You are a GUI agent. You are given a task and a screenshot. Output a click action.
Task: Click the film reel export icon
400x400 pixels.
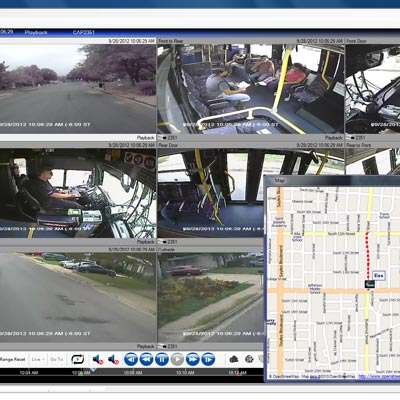249,359
